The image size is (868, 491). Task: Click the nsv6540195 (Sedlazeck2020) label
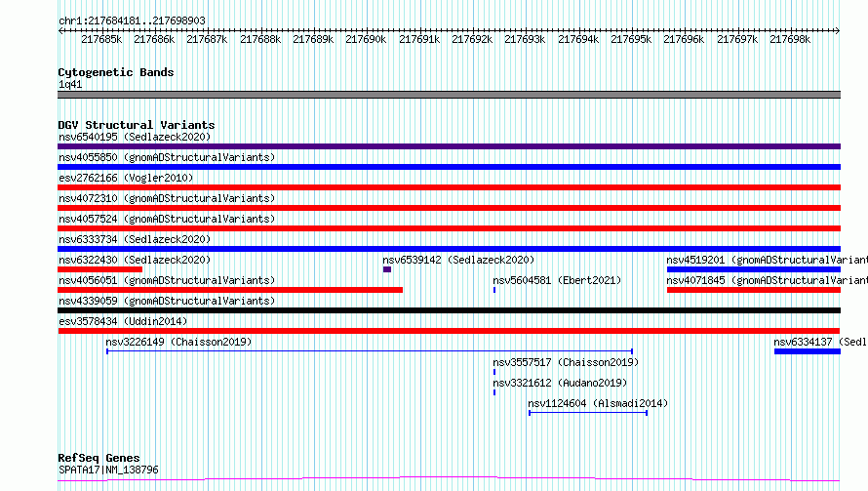click(135, 137)
